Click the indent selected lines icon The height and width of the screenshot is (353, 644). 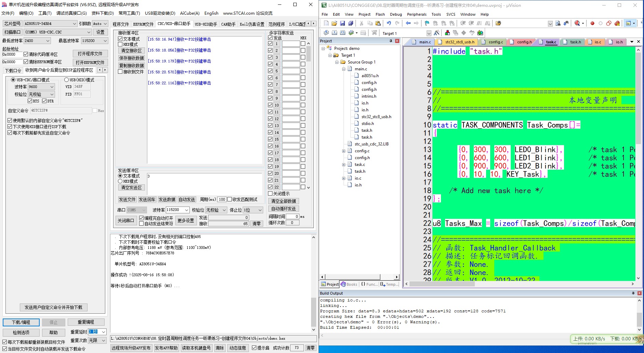[x=463, y=23]
